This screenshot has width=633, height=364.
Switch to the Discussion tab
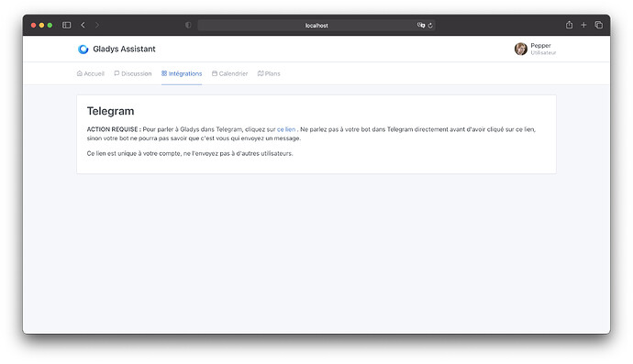click(x=133, y=73)
